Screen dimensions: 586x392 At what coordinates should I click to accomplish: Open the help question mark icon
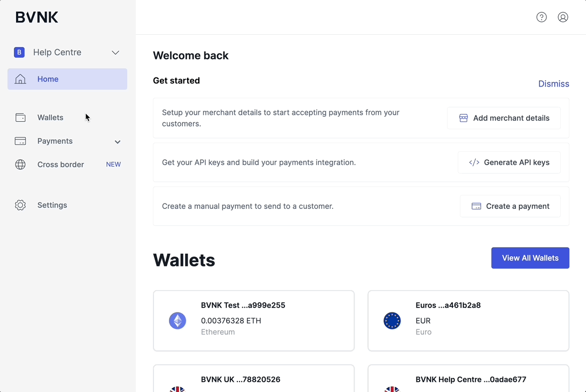coord(542,17)
